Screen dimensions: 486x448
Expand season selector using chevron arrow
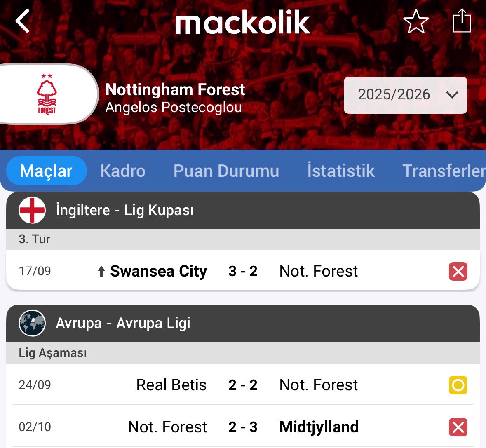pos(452,95)
